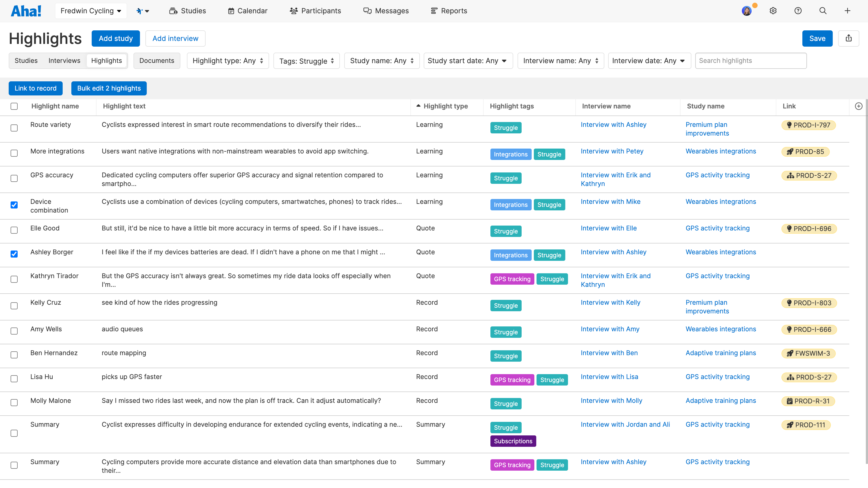This screenshot has height=488, width=868.
Task: Click the Aha! logo
Action: [26, 11]
